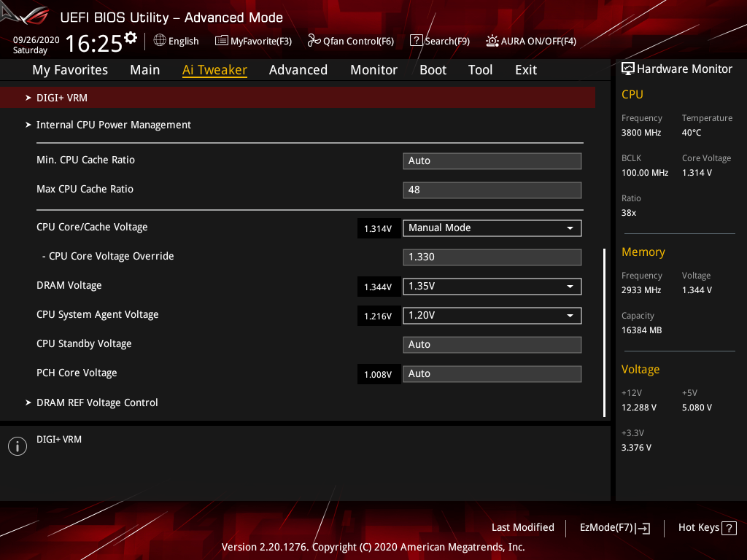Go to the Advanced tab
This screenshot has height=560, width=747.
click(x=298, y=70)
